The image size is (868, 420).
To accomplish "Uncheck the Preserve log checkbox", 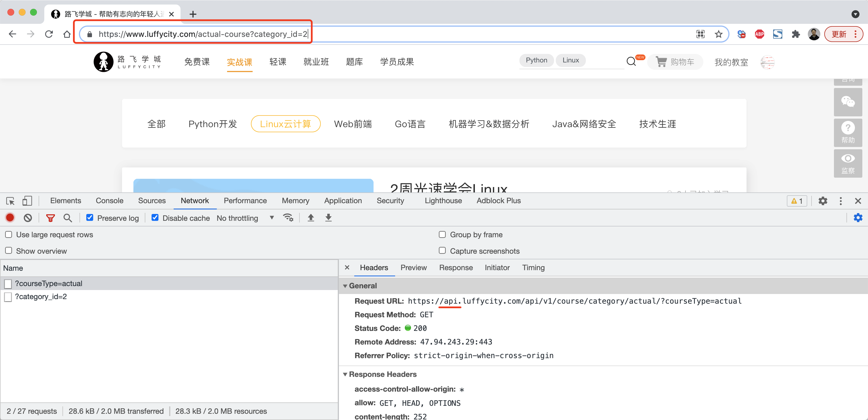I will 90,218.
